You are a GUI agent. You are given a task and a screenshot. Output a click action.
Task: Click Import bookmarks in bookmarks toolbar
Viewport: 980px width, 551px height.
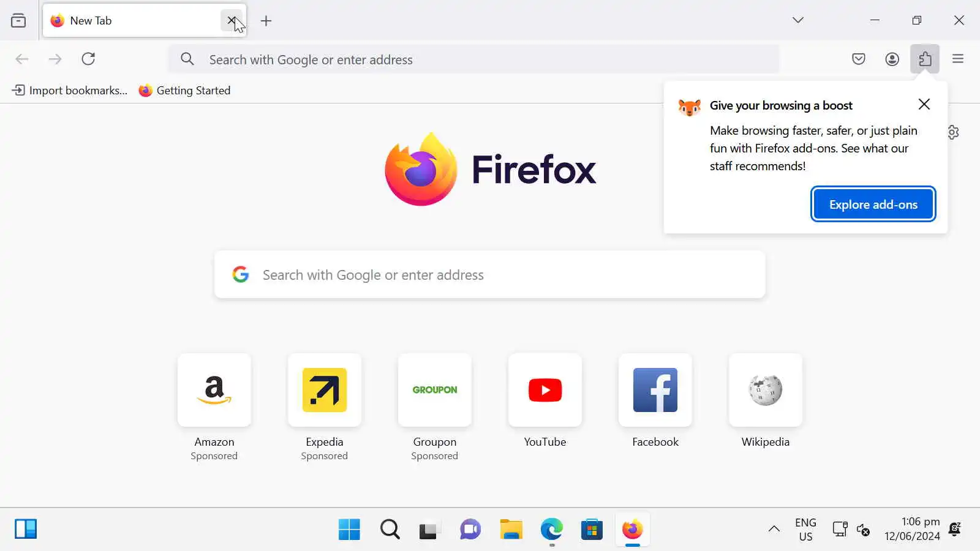69,91
